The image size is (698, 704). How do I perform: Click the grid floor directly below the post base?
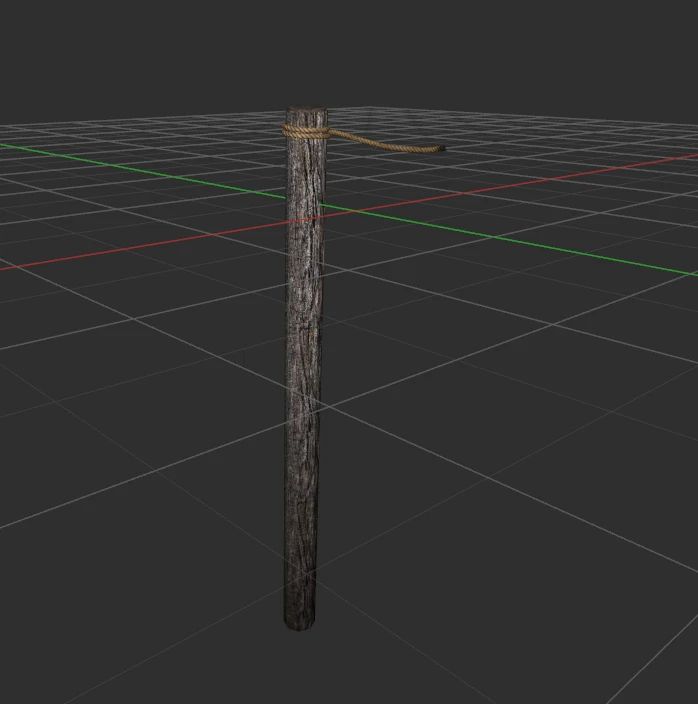coord(300,660)
